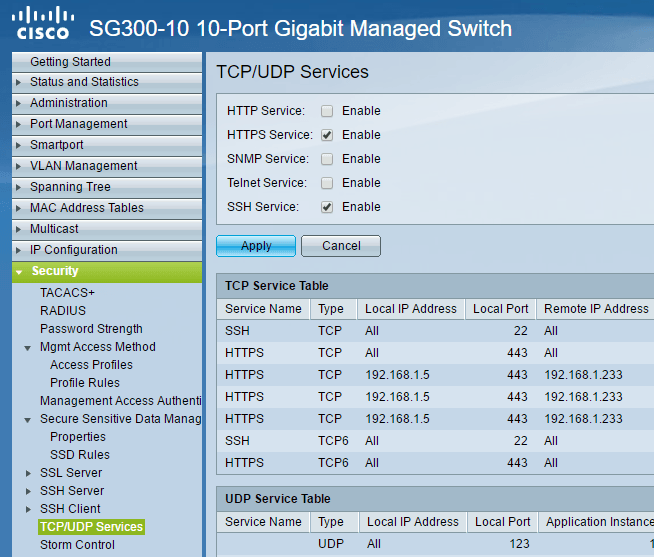Expand the Port Management section
654x557 pixels.
point(78,124)
